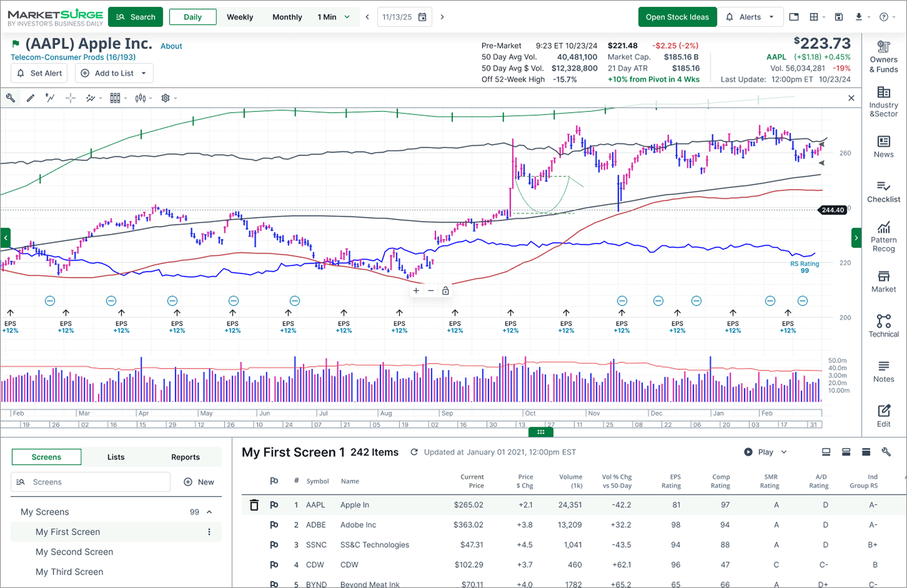Open the Alerts dropdown

pos(750,17)
